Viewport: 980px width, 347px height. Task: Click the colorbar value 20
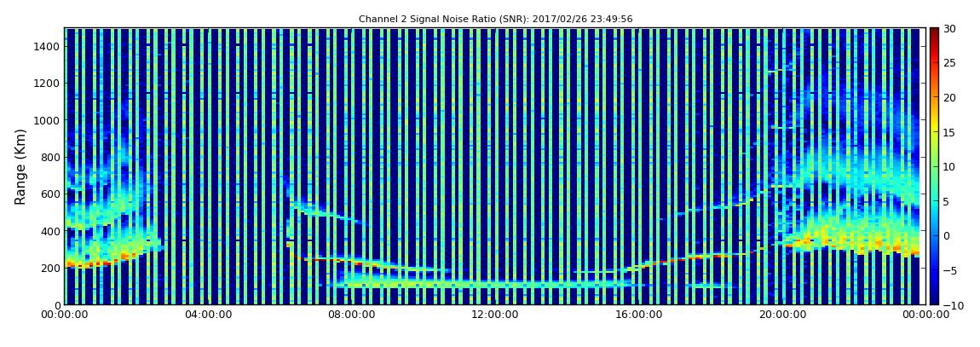click(x=948, y=97)
